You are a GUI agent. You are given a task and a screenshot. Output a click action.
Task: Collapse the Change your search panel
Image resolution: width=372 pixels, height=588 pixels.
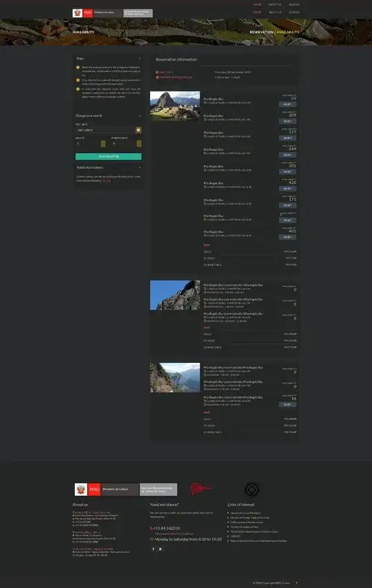pos(140,116)
